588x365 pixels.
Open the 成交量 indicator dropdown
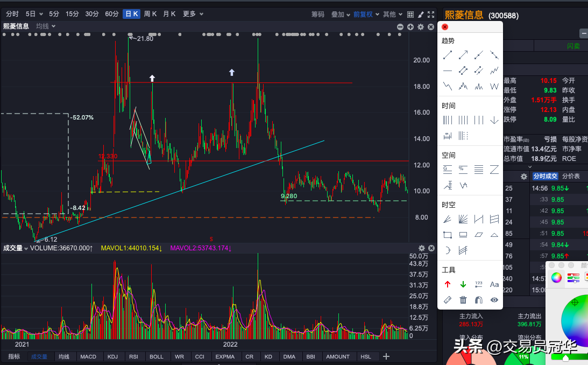pyautogui.click(x=16, y=248)
